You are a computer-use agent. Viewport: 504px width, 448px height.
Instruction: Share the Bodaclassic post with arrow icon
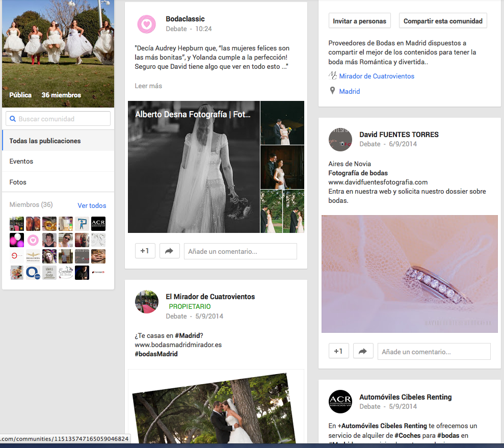tap(169, 251)
